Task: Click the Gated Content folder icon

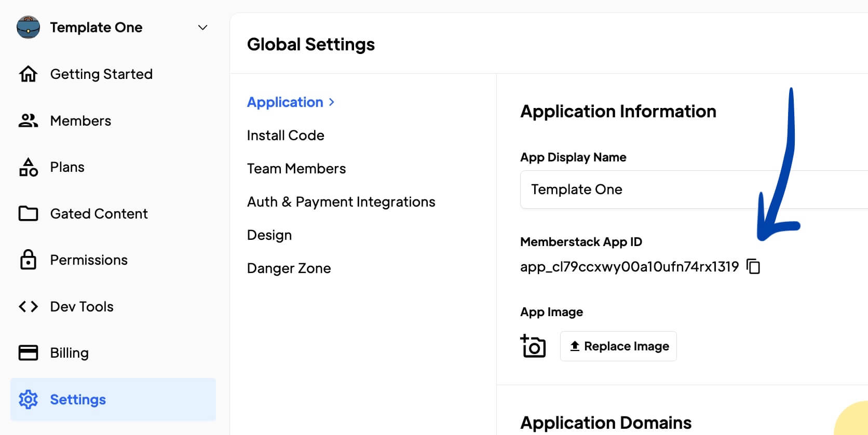Action: pyautogui.click(x=28, y=213)
